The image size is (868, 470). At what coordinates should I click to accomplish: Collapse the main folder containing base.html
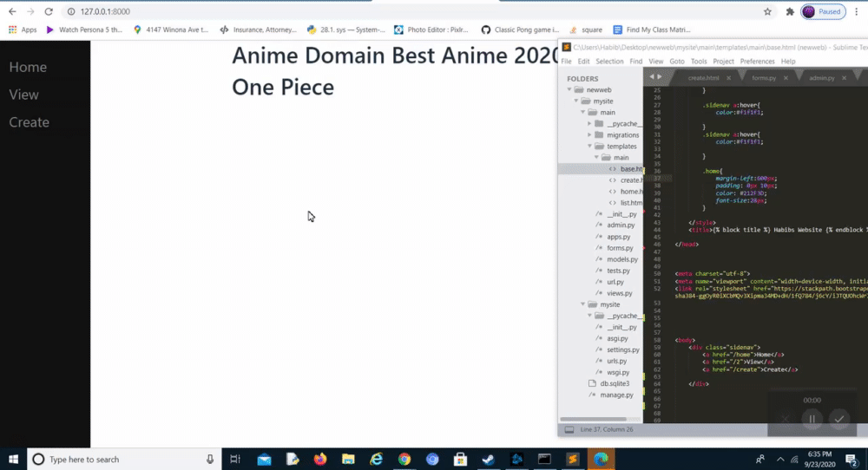click(x=596, y=158)
